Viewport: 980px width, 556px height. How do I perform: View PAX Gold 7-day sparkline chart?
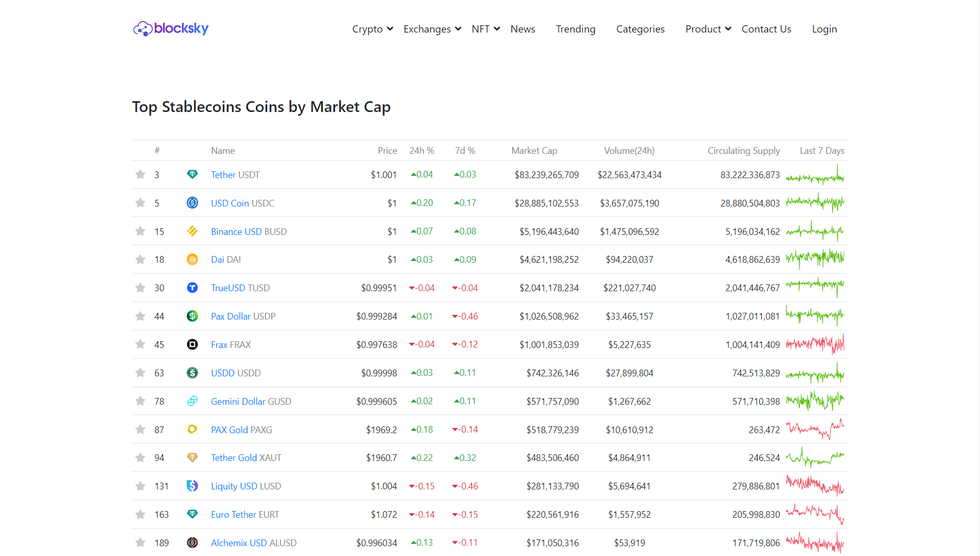tap(815, 430)
